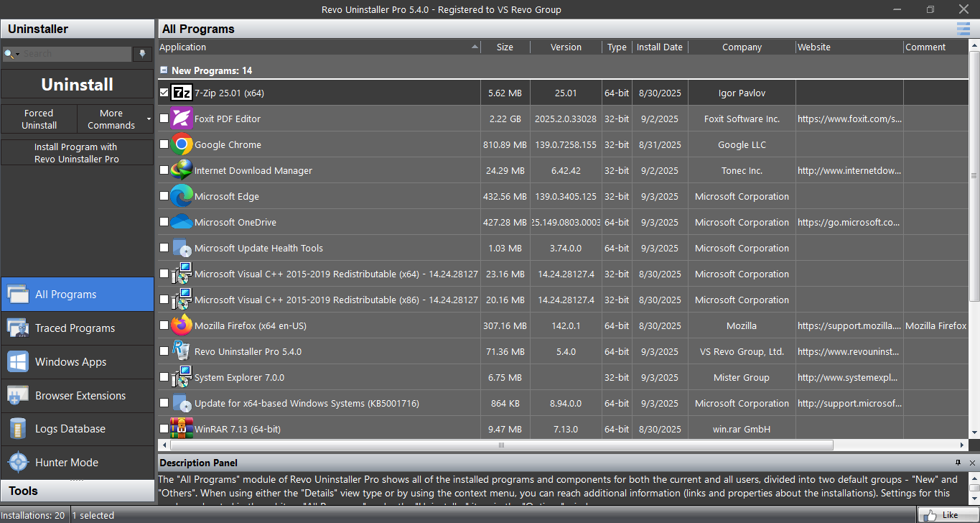Click the Windows Apps logo icon
Image resolution: width=980 pixels, height=523 pixels.
coord(18,362)
